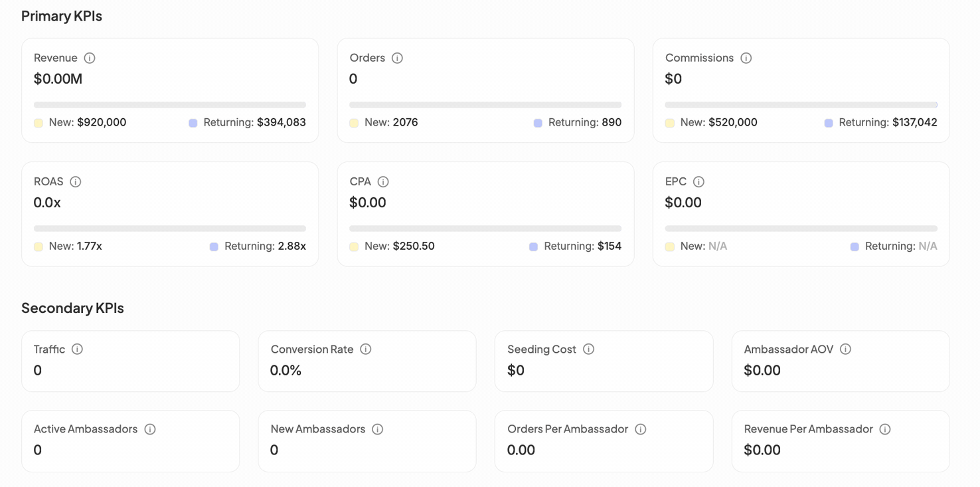Click the "Primary KPIs" section heading
This screenshot has width=980, height=487.
(62, 16)
